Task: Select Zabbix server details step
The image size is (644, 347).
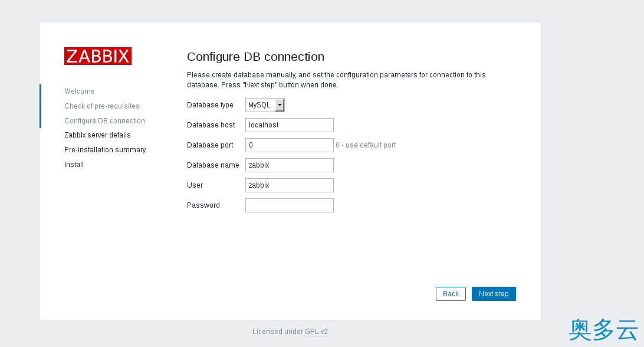Action: [97, 135]
